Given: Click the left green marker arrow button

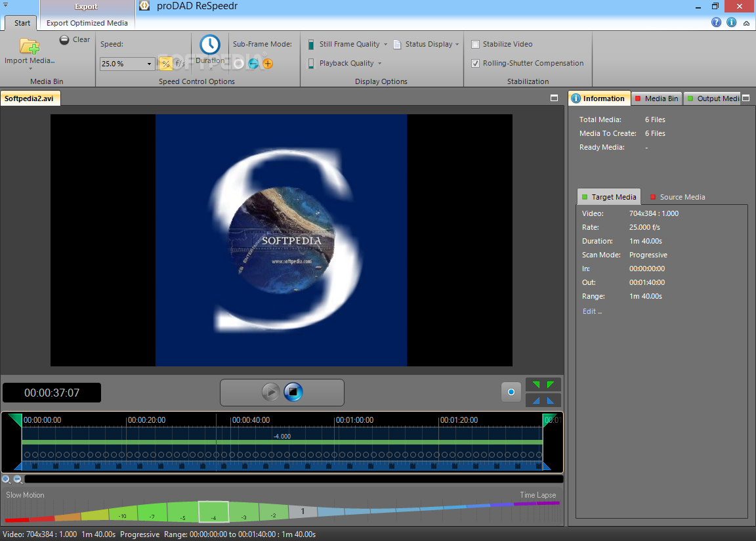Looking at the screenshot, I should point(536,384).
